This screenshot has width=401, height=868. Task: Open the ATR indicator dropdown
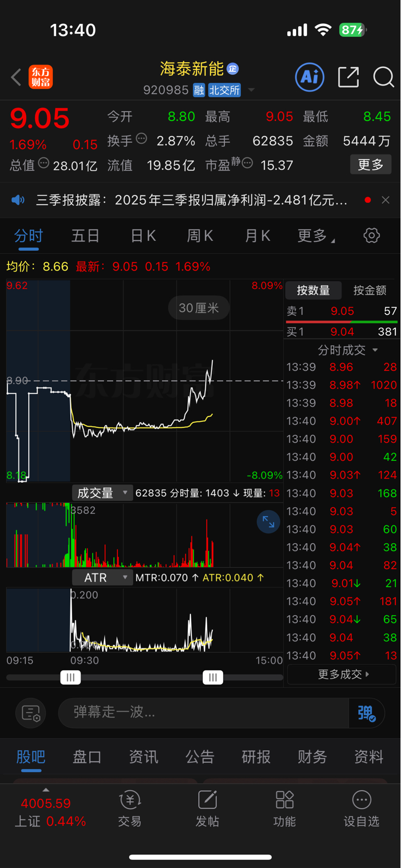click(102, 578)
